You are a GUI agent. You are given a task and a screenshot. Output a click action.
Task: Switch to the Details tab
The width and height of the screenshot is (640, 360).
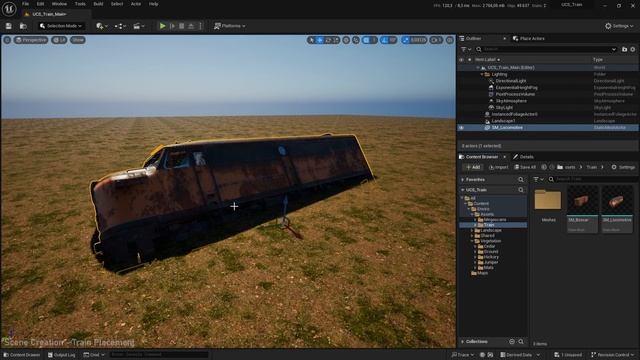pos(523,157)
